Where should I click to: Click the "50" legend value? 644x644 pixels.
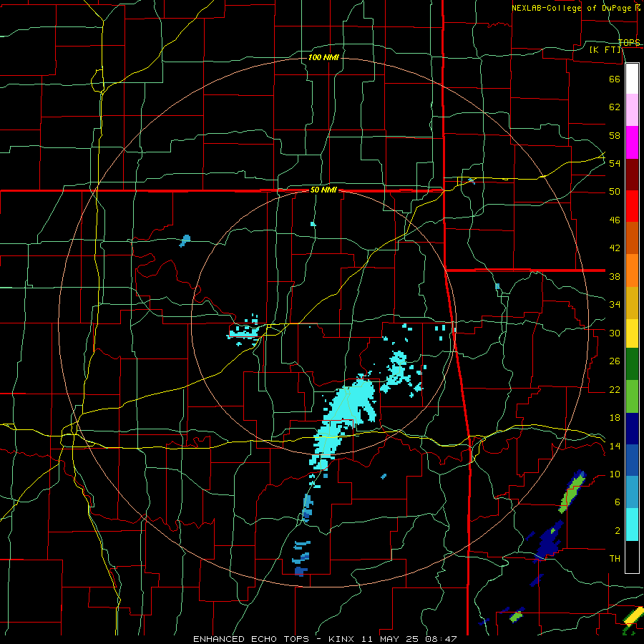tap(615, 191)
